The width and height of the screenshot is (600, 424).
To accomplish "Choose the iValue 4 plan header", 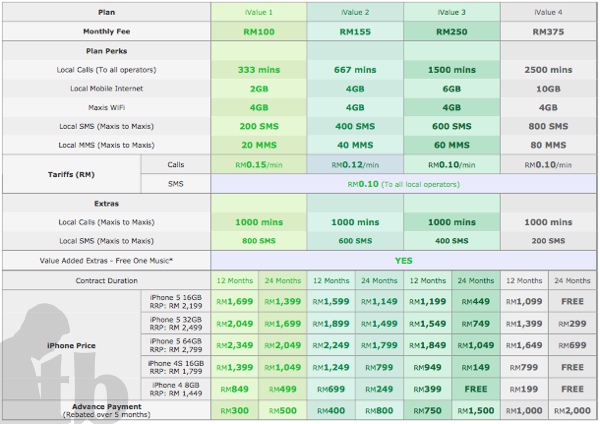I will point(548,12).
